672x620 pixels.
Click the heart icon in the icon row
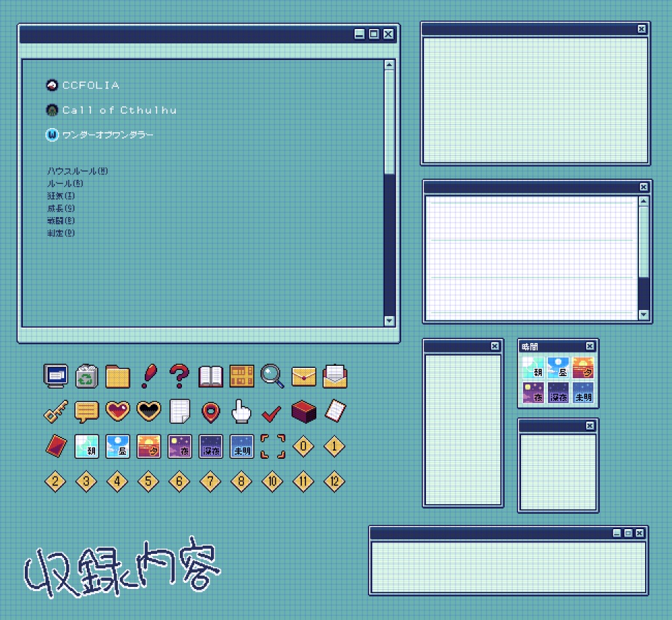click(117, 411)
